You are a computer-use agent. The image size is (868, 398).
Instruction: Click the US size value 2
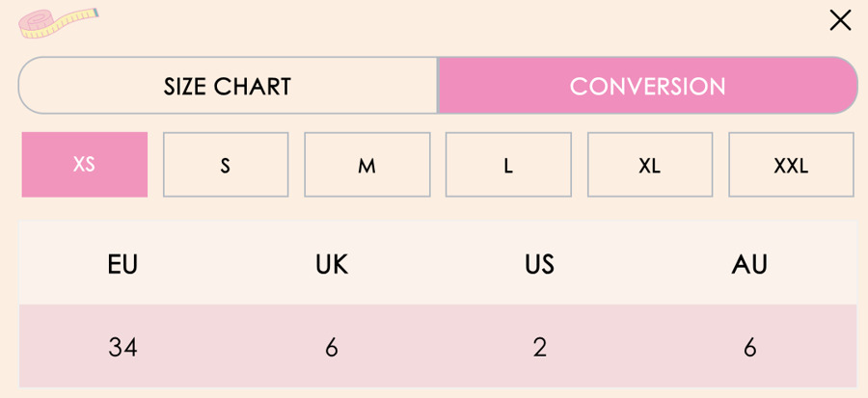click(540, 347)
